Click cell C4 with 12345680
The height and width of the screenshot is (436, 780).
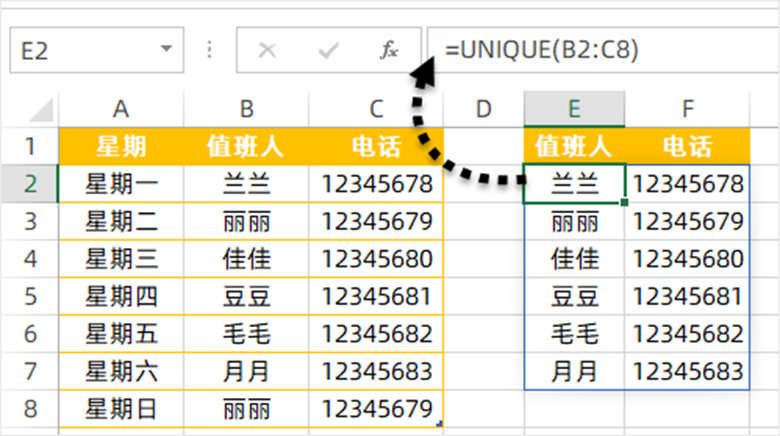pyautogui.click(x=376, y=259)
